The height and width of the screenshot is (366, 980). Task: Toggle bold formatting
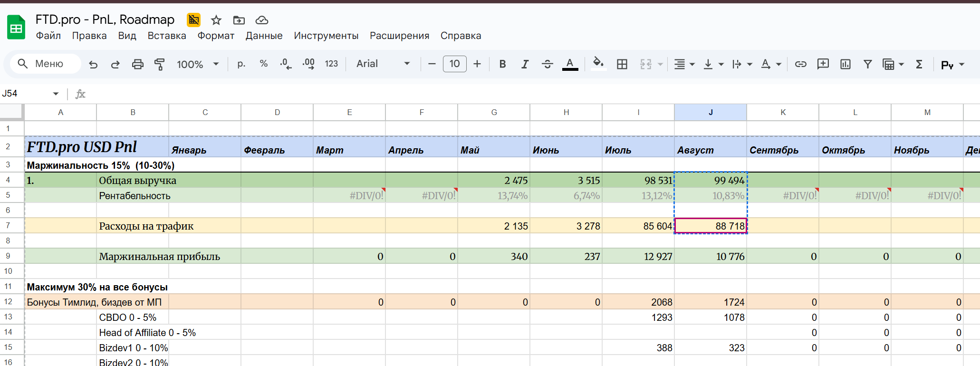coord(502,64)
